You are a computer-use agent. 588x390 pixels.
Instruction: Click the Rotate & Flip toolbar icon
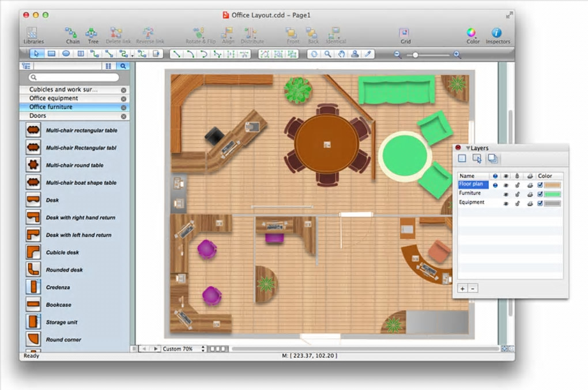click(x=200, y=36)
